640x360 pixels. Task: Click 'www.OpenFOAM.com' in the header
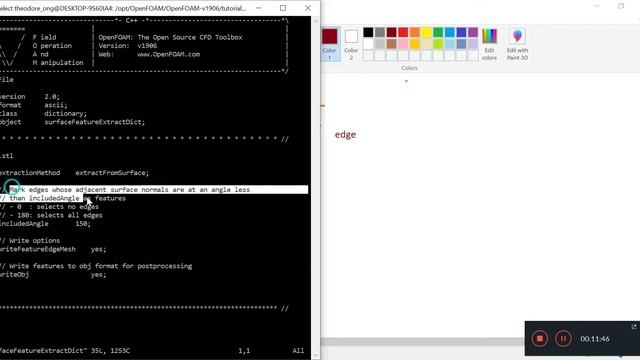[169, 54]
